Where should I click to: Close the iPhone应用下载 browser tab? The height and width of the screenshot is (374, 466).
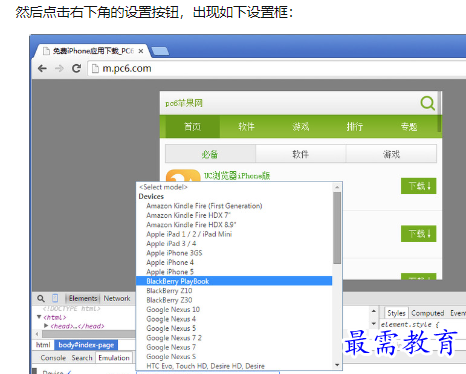click(x=141, y=51)
